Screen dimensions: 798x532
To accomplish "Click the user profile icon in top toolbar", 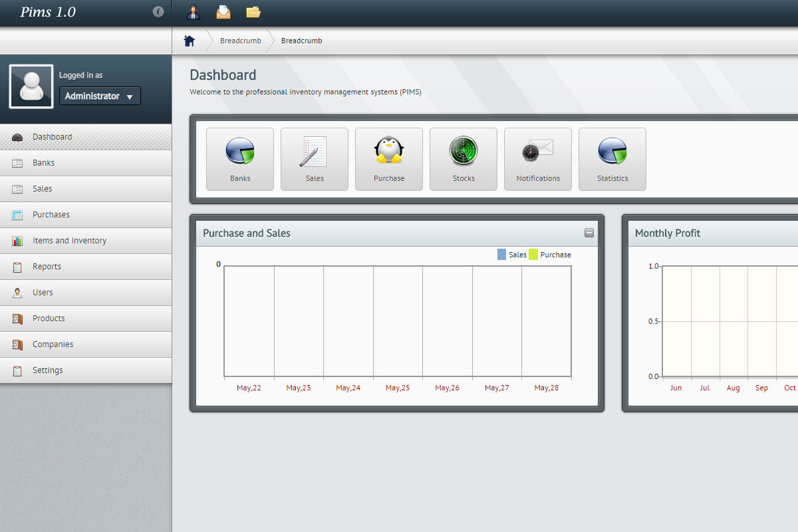I will [x=193, y=12].
